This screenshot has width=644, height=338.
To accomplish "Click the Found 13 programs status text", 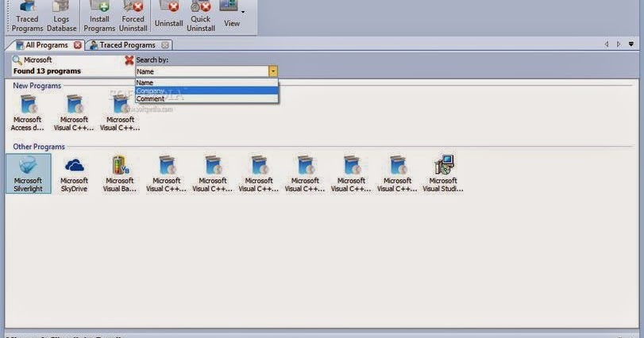I will pyautogui.click(x=47, y=71).
